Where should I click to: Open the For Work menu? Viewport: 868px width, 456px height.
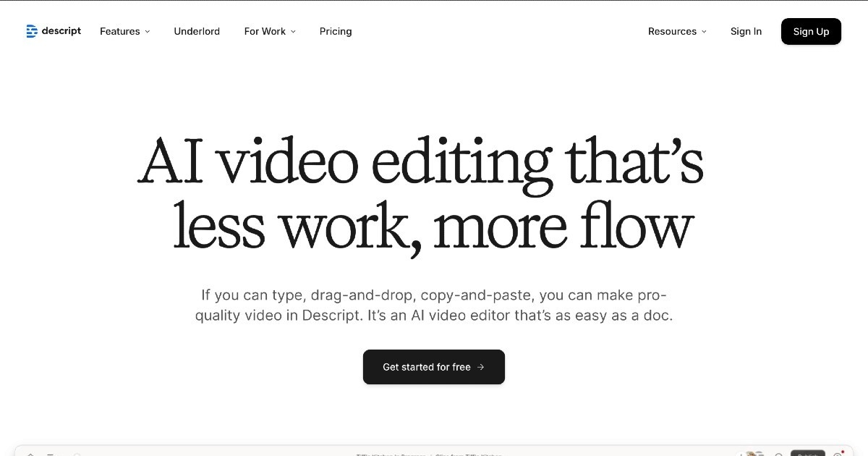pyautogui.click(x=265, y=31)
